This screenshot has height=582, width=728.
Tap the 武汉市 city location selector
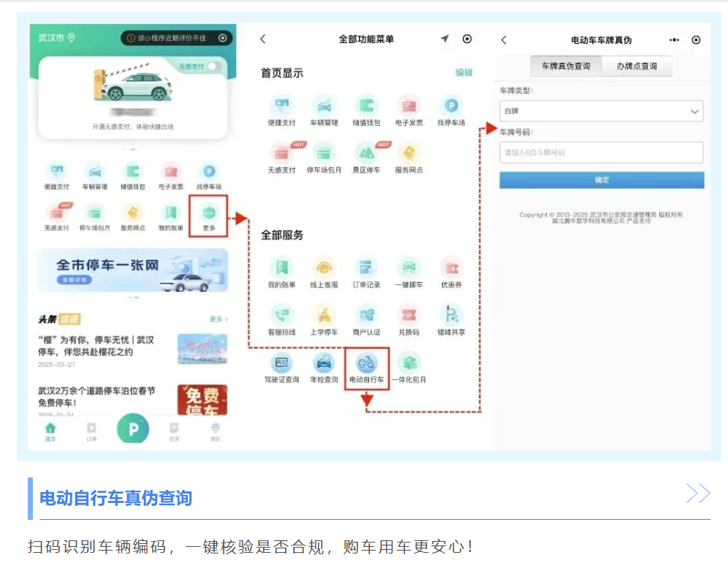(x=57, y=38)
